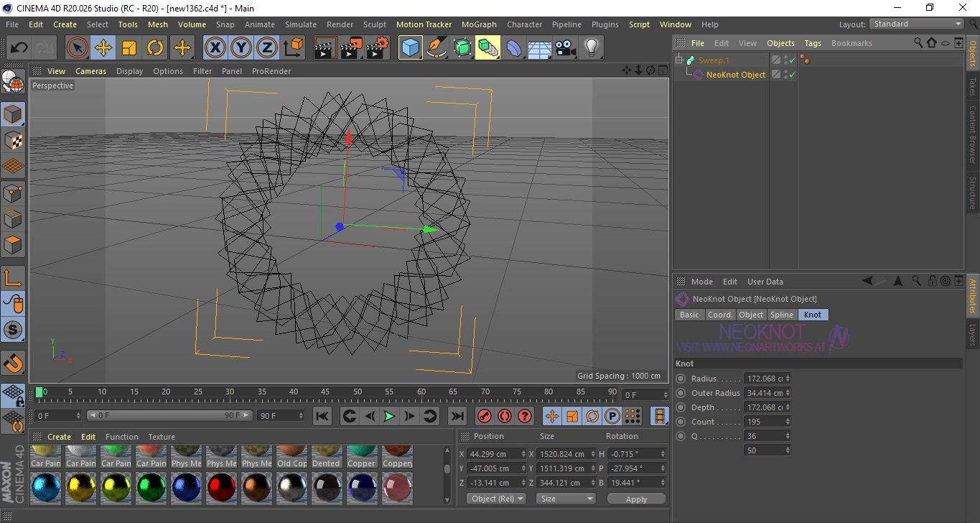Click the Undo arrow icon
Viewport: 980px width, 523px height.
19,48
